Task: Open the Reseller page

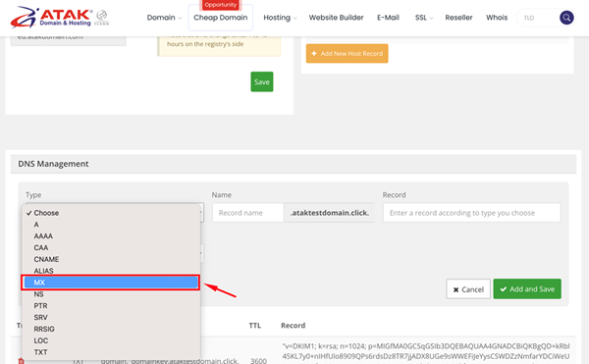Action: point(458,18)
